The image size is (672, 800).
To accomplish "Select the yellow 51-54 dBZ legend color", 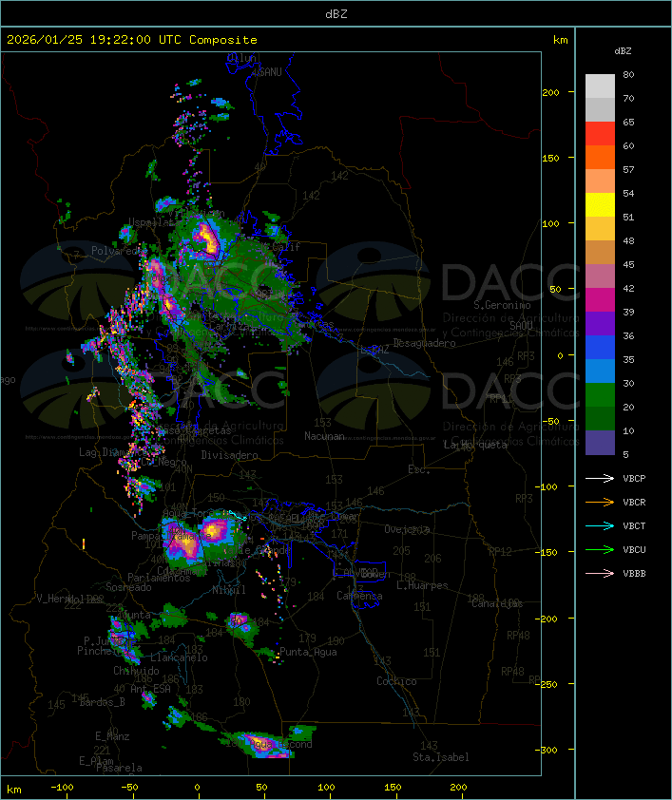I will (600, 205).
